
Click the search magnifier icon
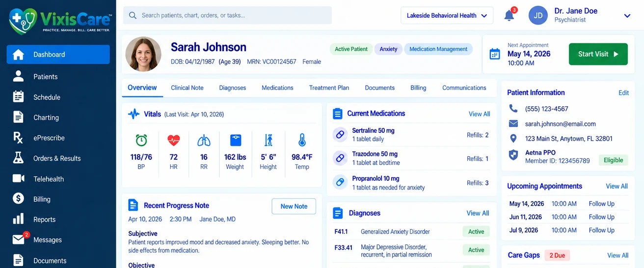coord(133,15)
